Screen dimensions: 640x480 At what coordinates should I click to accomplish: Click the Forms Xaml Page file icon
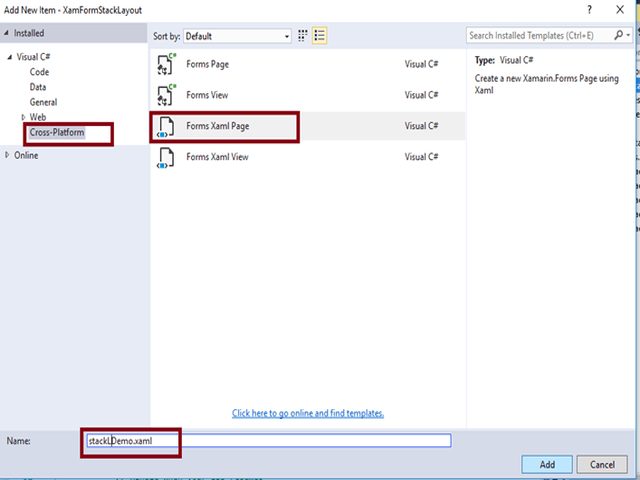click(x=165, y=127)
